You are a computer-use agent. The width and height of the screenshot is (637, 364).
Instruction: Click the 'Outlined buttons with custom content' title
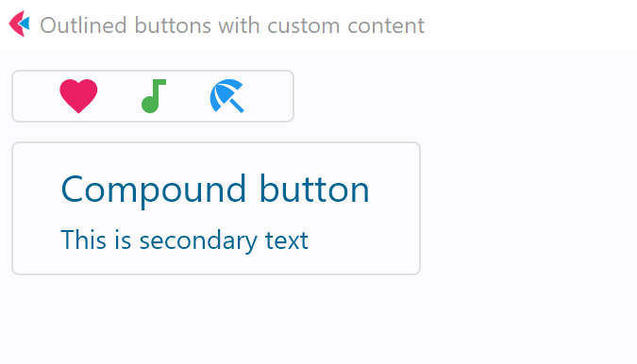click(232, 25)
